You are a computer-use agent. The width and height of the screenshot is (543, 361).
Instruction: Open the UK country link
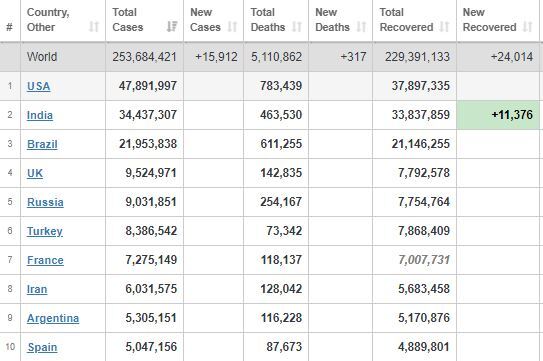click(35, 173)
